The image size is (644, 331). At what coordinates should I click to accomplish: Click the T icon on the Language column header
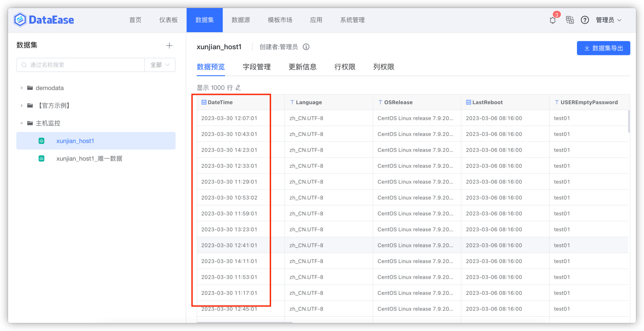point(291,102)
